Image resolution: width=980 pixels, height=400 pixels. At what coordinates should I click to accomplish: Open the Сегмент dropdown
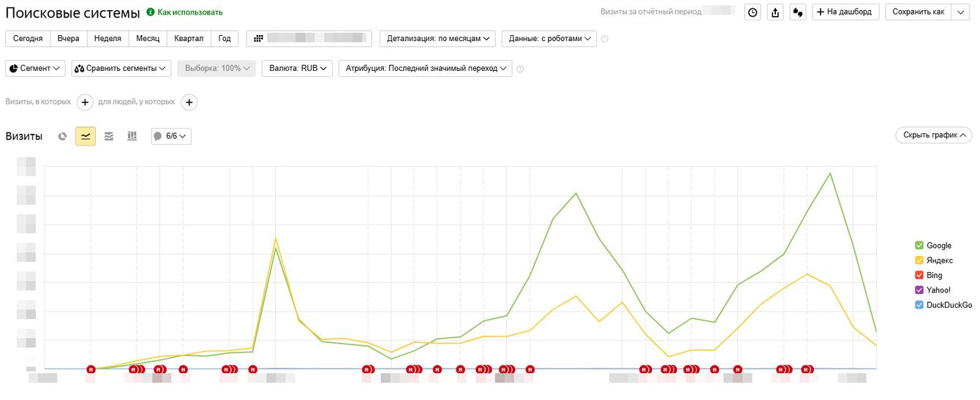point(35,68)
